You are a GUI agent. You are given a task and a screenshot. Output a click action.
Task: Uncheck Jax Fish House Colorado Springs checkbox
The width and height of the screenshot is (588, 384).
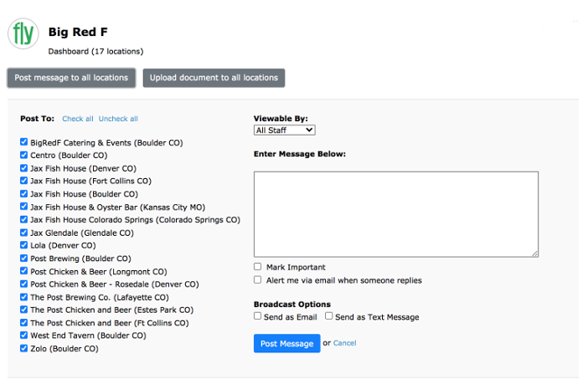coord(24,219)
